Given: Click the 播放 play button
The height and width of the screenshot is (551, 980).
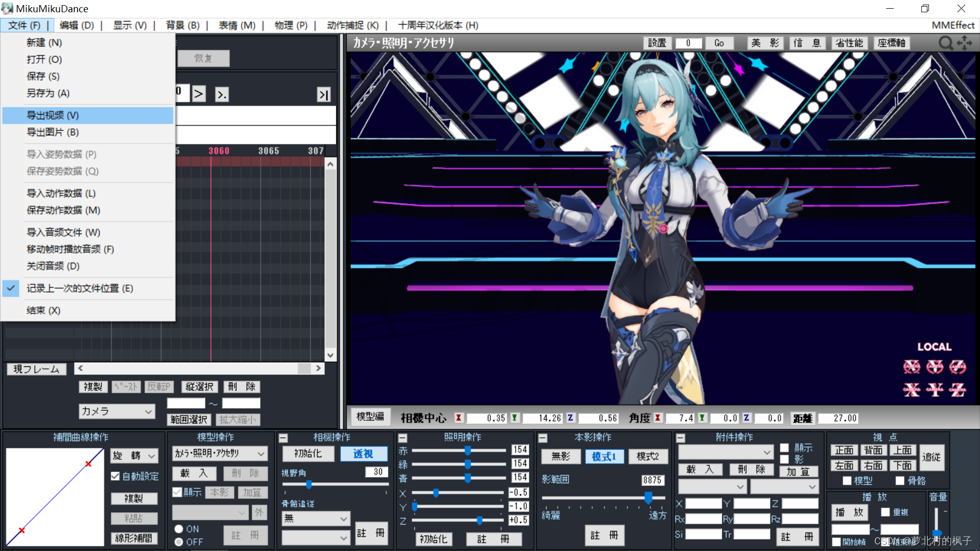Looking at the screenshot, I should 849,512.
